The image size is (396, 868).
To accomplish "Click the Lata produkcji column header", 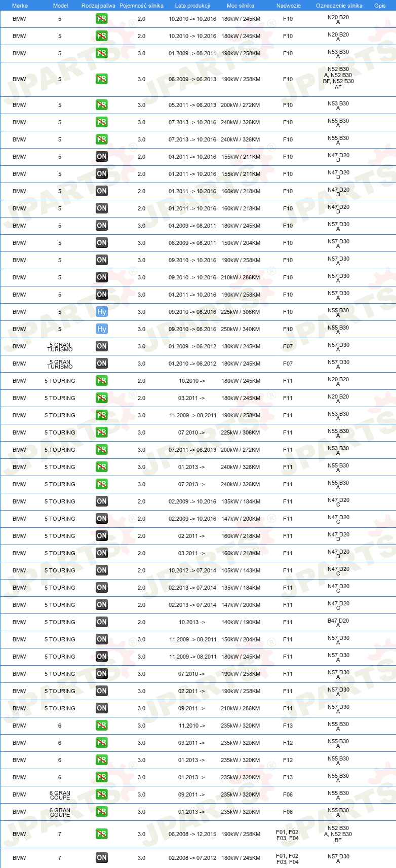I will coord(192,6).
